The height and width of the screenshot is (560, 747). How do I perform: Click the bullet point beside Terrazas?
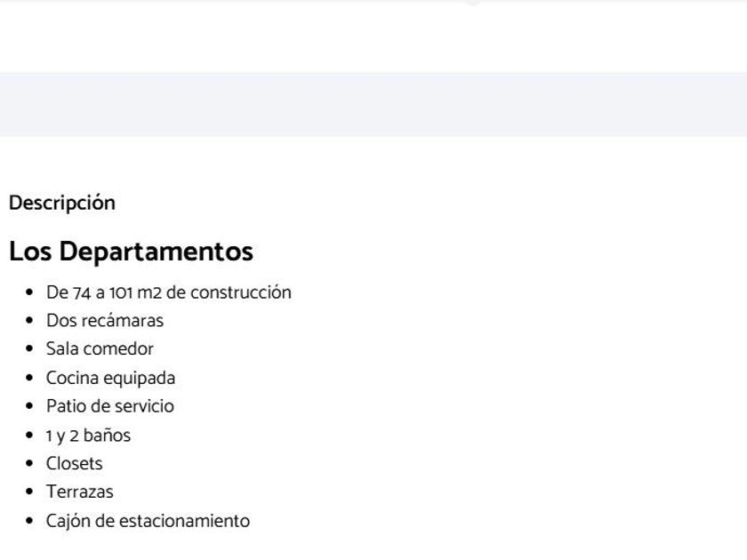point(29,492)
